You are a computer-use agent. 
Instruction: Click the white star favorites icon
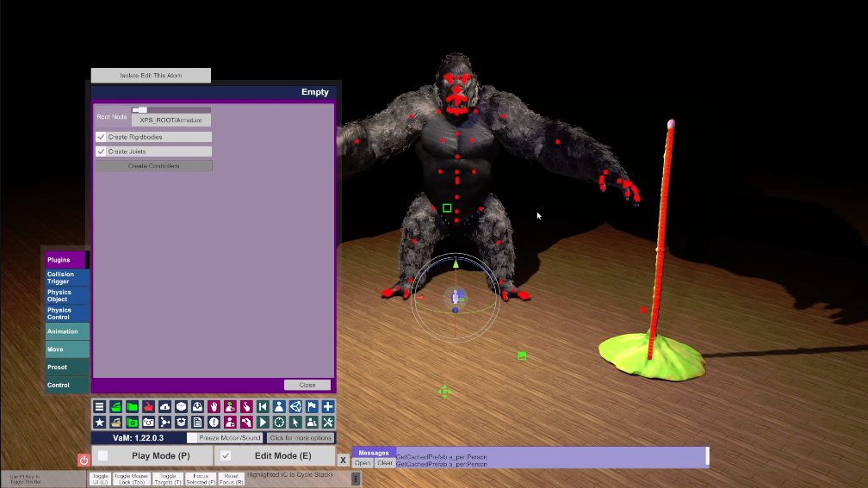point(99,422)
